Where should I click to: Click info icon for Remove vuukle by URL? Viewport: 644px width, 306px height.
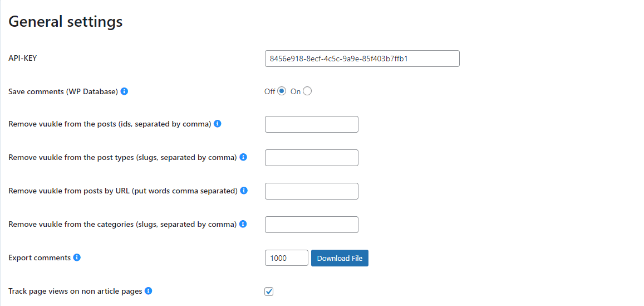(244, 191)
